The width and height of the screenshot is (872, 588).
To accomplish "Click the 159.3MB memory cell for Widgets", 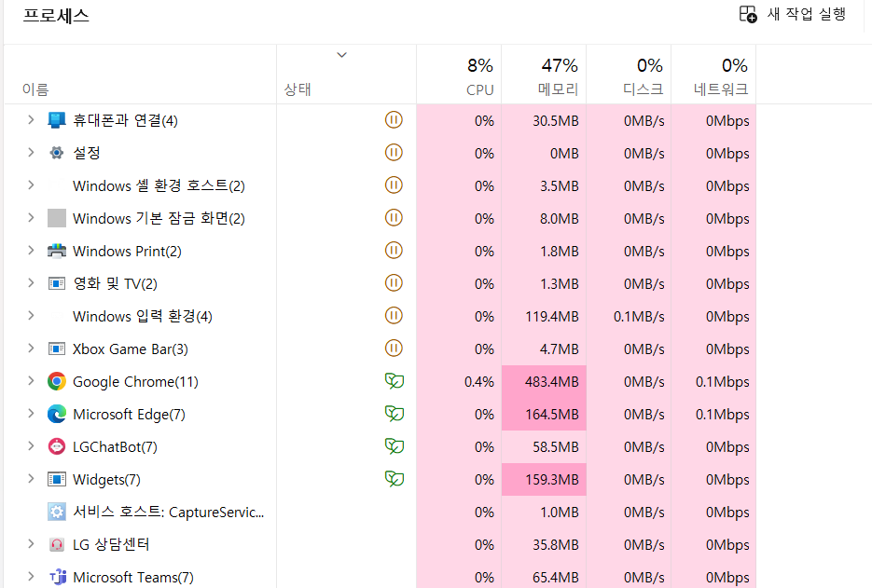I will [x=544, y=479].
